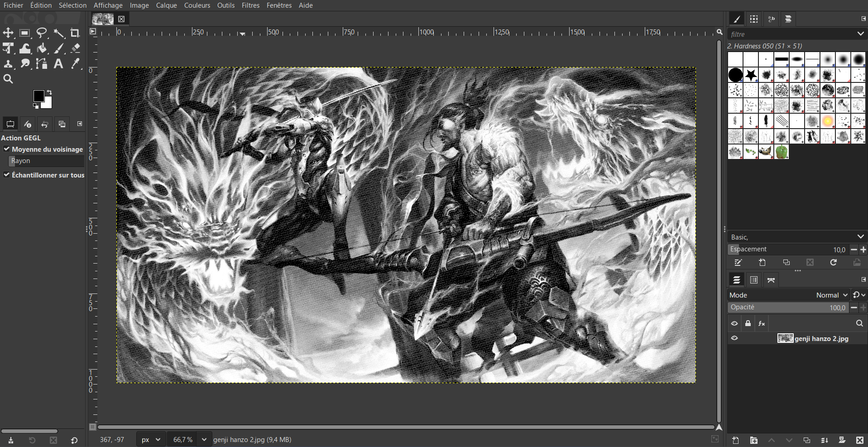Select the Color Picker eyedropper tool
Viewport: 868px width, 447px height.
pos(75,64)
